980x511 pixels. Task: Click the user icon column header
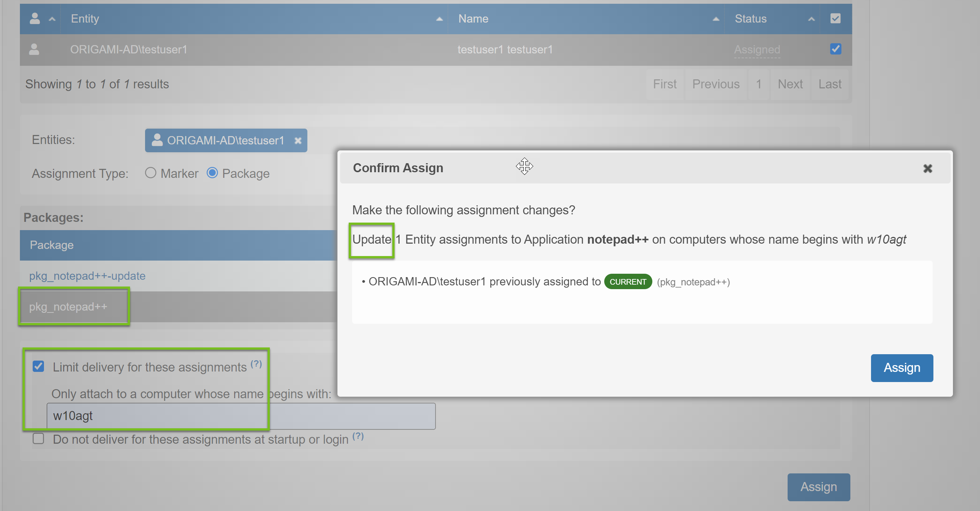click(x=35, y=19)
